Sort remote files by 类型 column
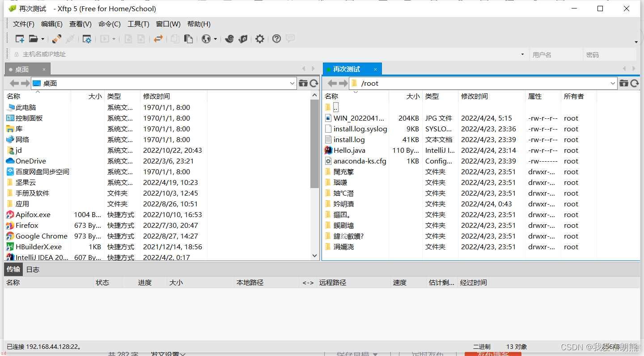Viewport: 644px width, 356px height. click(440, 96)
